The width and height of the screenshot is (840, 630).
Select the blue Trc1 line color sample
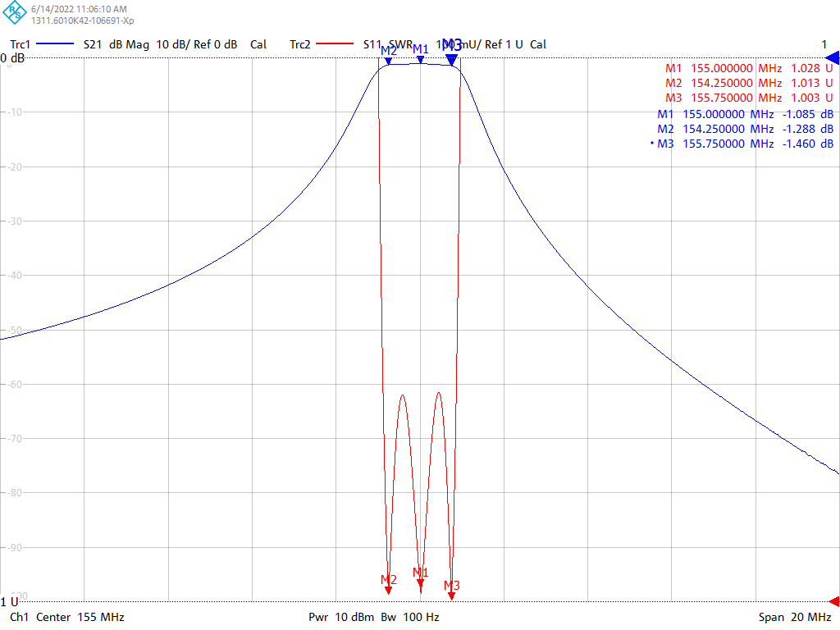[x=55, y=44]
